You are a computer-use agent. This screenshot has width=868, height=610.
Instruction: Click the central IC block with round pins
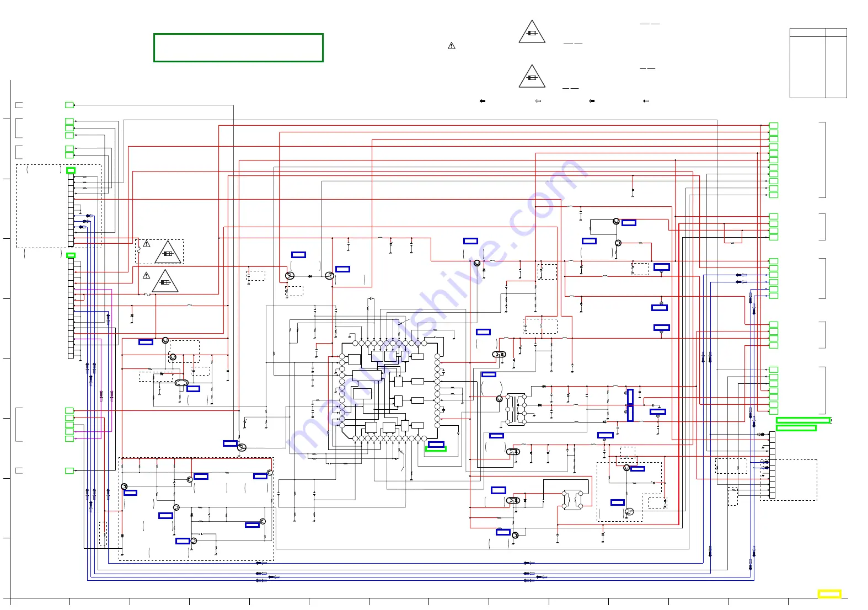[x=390, y=390]
